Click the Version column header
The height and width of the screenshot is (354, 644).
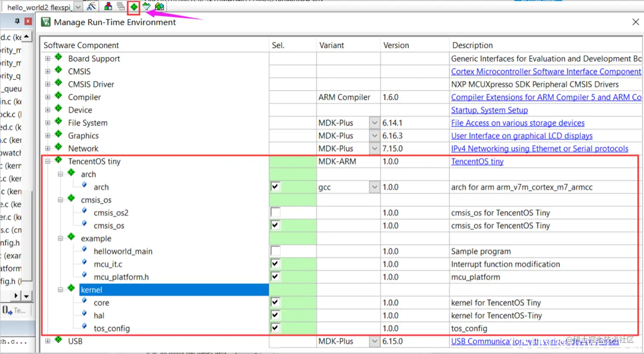click(415, 45)
